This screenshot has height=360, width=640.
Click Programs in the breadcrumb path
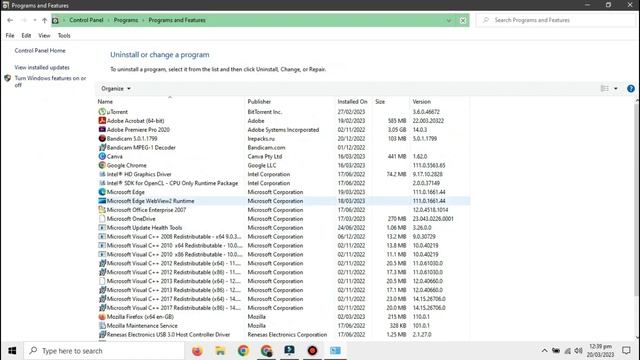126,20
